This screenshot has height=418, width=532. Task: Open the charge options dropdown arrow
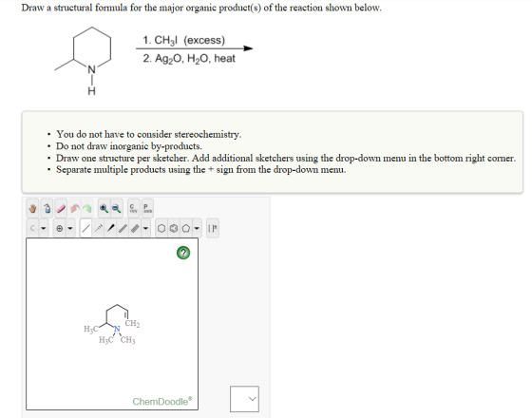pyautogui.click(x=70, y=228)
